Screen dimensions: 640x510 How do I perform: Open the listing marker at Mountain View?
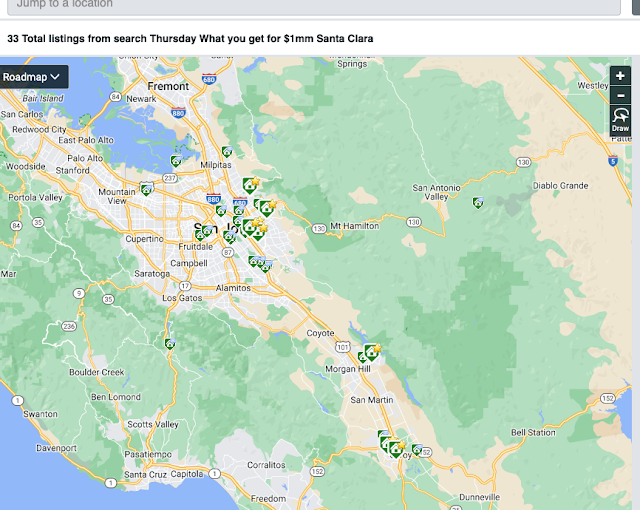click(x=147, y=189)
